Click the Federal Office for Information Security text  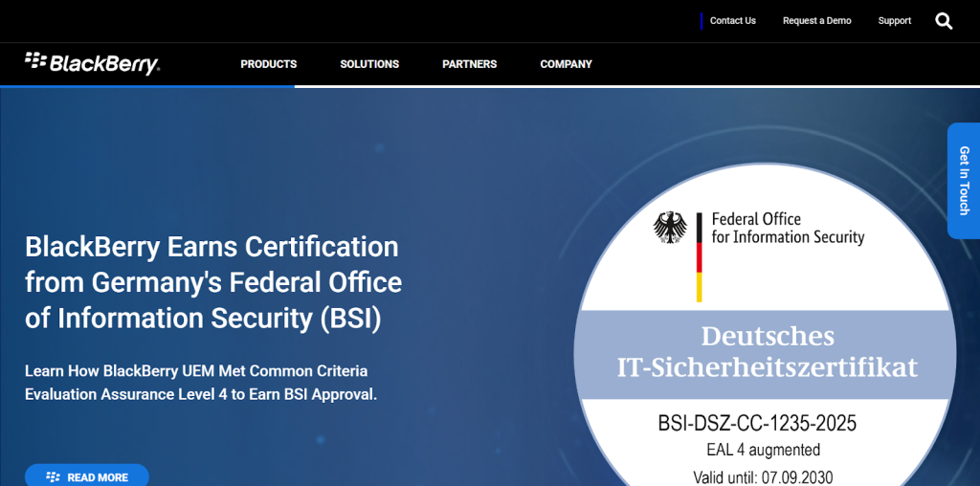pyautogui.click(x=788, y=229)
